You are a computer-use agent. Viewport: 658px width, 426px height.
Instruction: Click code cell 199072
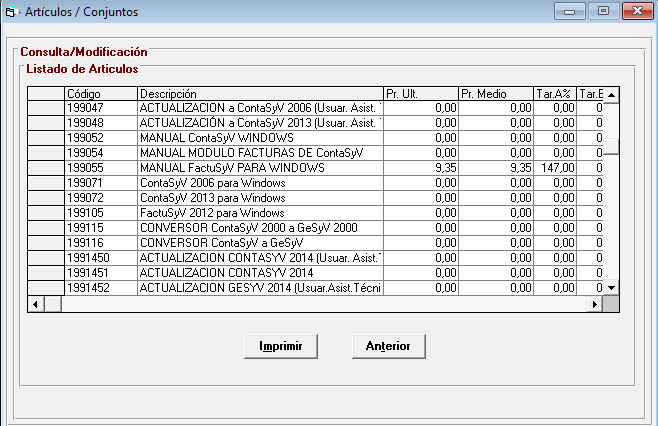101,198
